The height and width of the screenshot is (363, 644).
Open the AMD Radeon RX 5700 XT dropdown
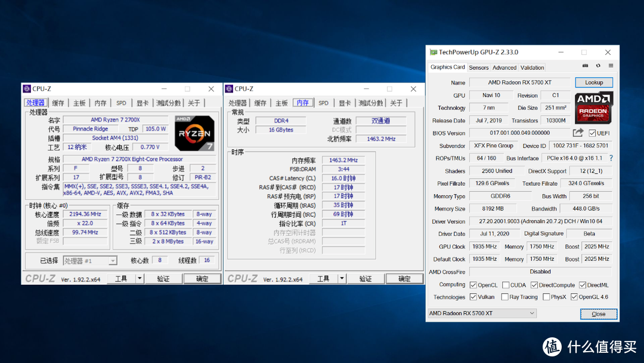[482, 313]
